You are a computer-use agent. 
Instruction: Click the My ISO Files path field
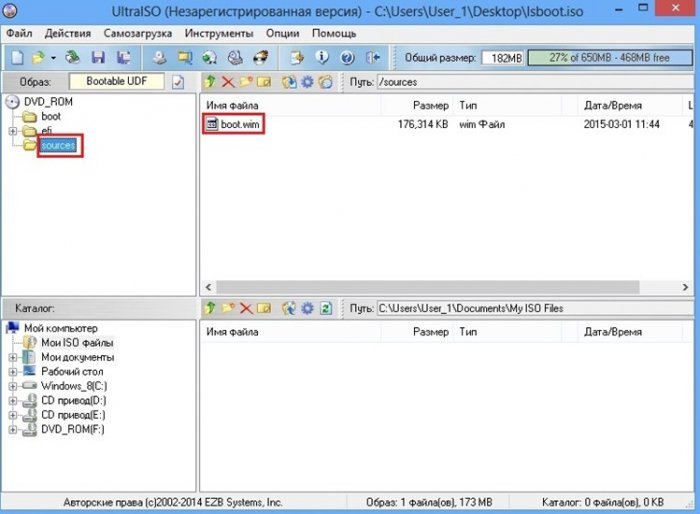[x=535, y=308]
